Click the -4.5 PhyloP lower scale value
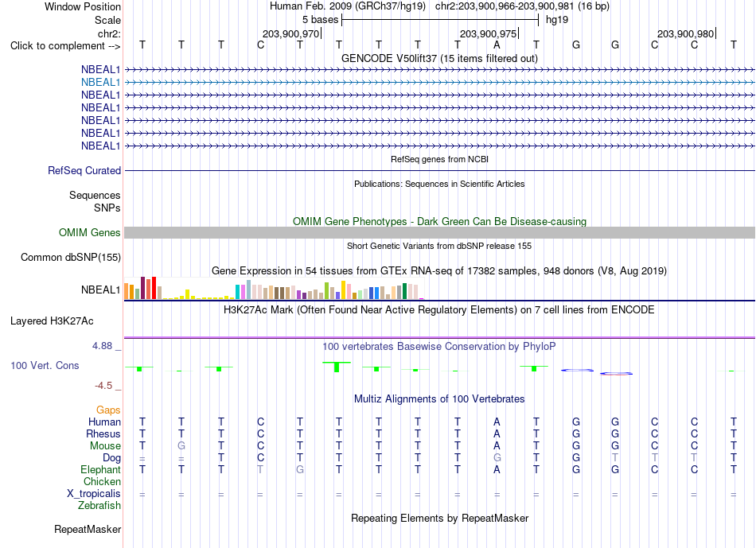The width and height of the screenshot is (756, 548). pos(103,386)
